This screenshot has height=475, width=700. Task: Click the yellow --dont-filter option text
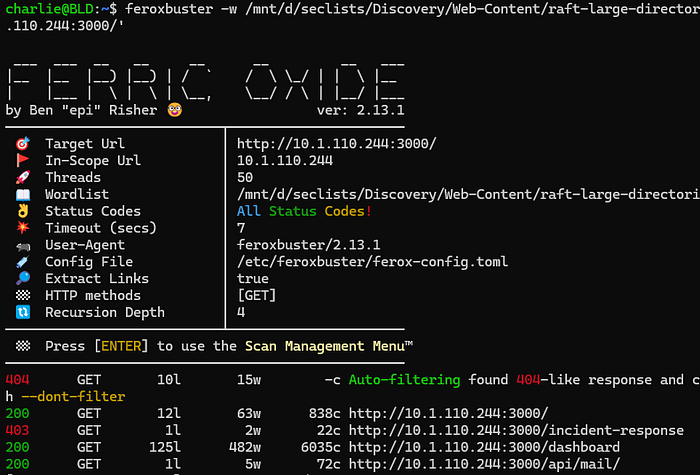point(73,396)
